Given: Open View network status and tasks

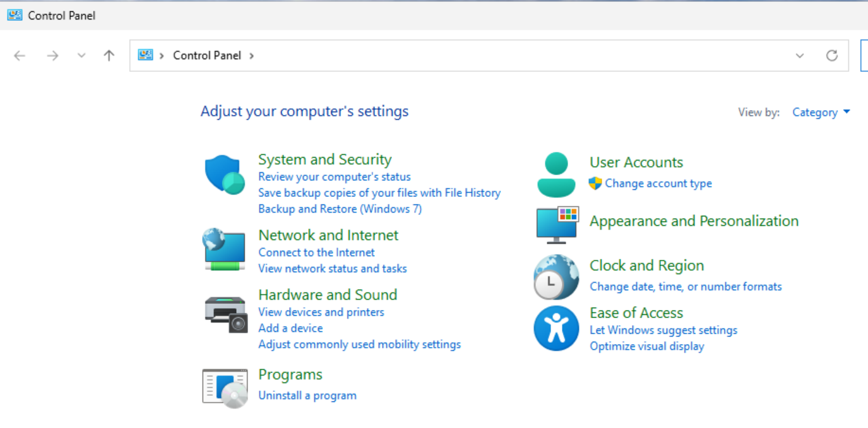Looking at the screenshot, I should coord(333,268).
